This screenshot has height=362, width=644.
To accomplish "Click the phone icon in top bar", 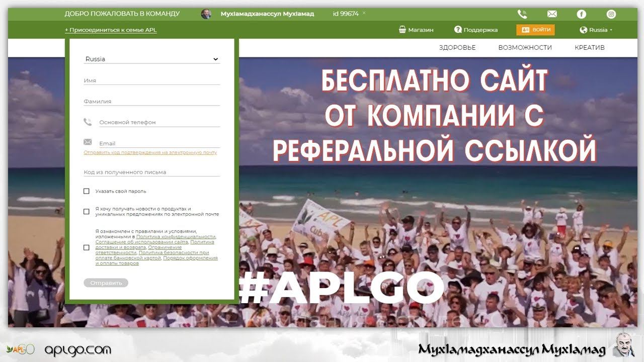I will tap(522, 14).
